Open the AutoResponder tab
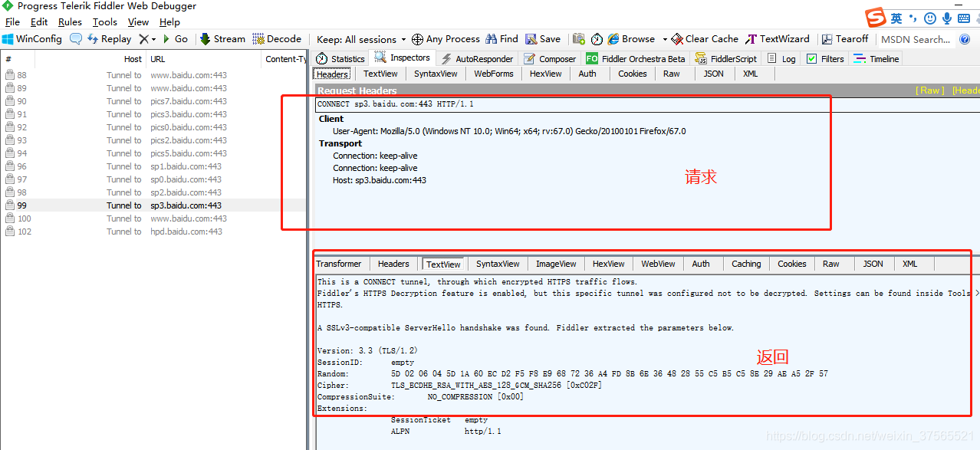 coord(476,58)
